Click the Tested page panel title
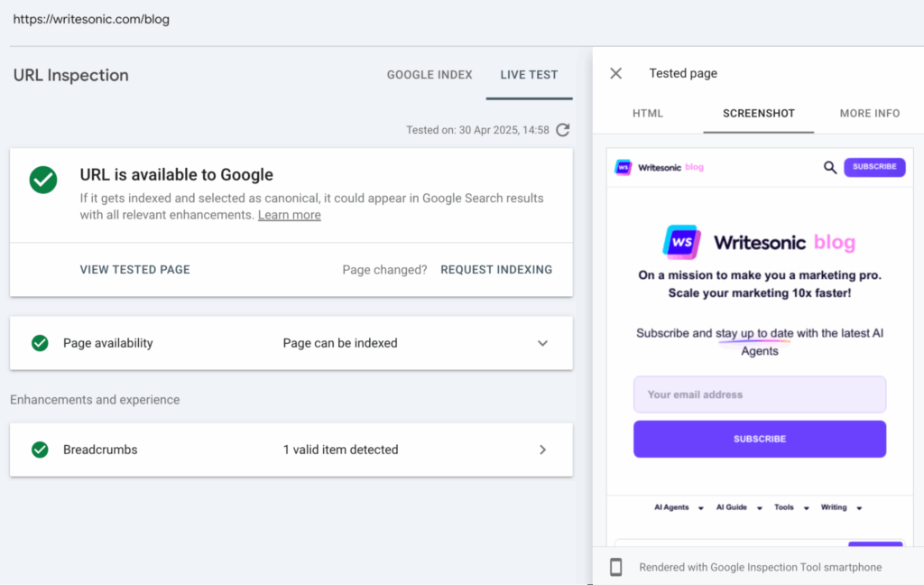Image resolution: width=924 pixels, height=585 pixels. point(683,73)
